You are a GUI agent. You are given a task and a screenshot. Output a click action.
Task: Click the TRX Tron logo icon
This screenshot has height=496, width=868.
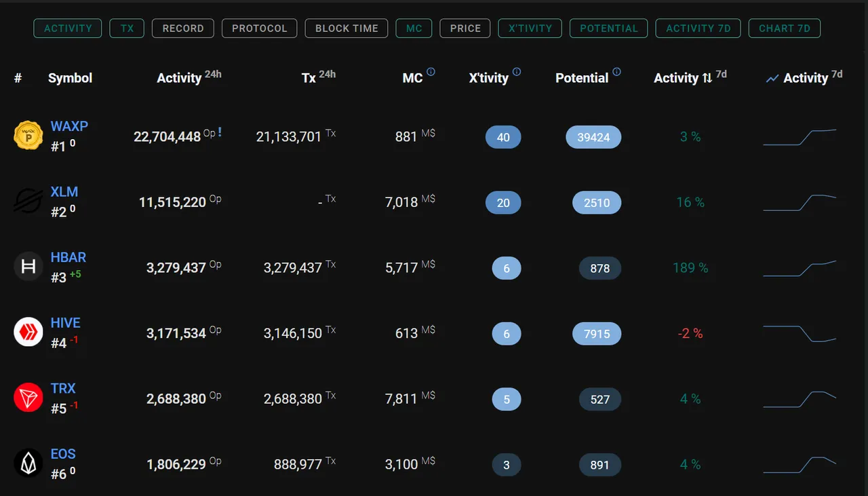click(x=28, y=398)
